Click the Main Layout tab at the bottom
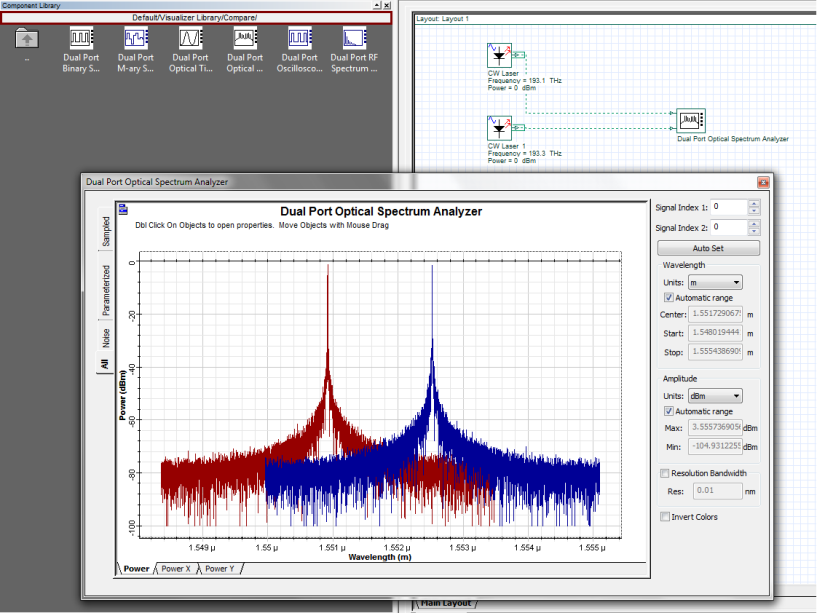The height and width of the screenshot is (613, 817). click(x=444, y=602)
